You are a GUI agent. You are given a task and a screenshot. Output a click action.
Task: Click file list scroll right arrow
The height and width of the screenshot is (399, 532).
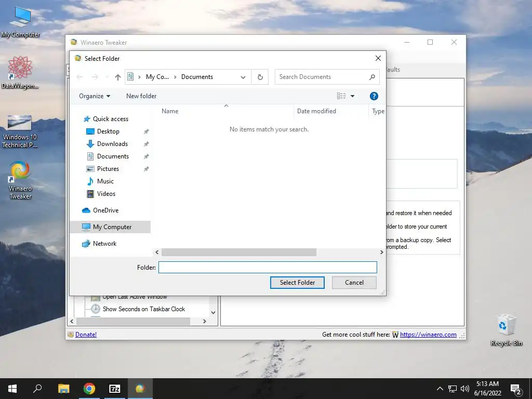[381, 252]
